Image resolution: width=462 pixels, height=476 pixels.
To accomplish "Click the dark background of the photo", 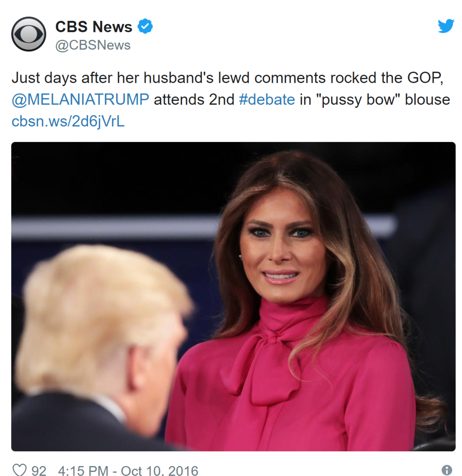I will [x=121, y=179].
